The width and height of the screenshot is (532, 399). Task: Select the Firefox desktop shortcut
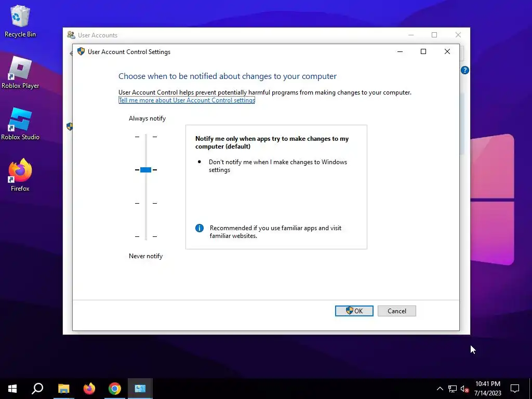pyautogui.click(x=20, y=175)
